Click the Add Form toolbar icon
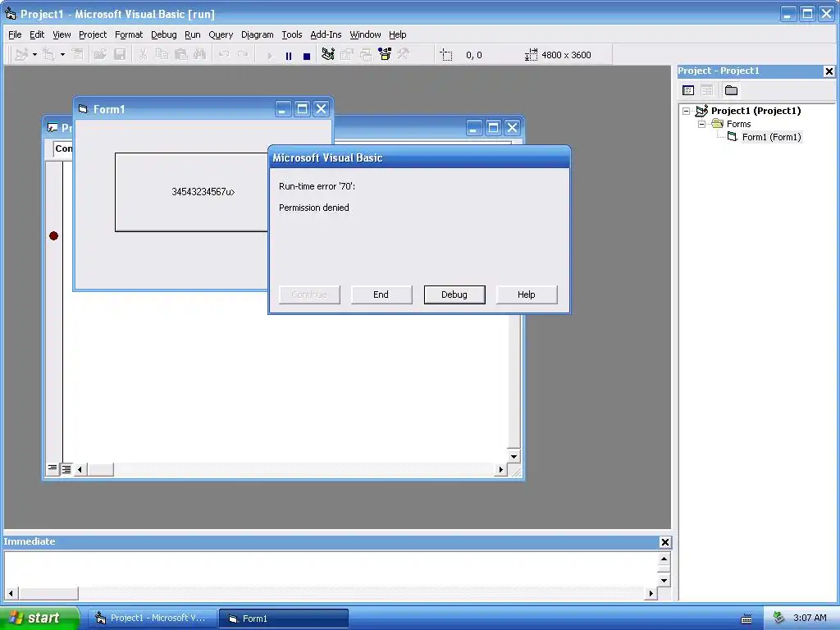The width and height of the screenshot is (840, 630). point(48,55)
